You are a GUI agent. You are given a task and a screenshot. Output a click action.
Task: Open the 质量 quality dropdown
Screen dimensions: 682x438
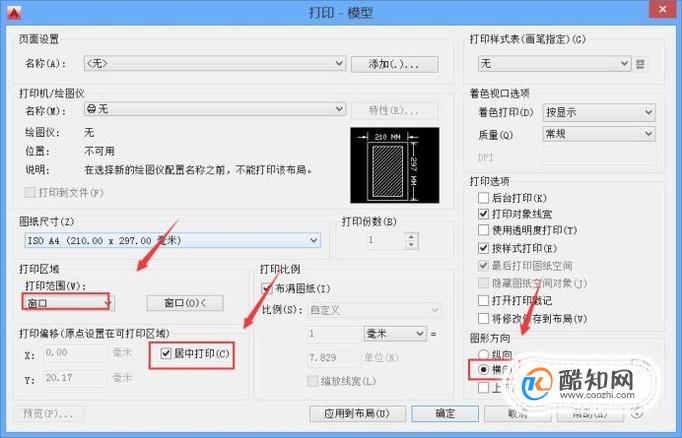coord(599,134)
